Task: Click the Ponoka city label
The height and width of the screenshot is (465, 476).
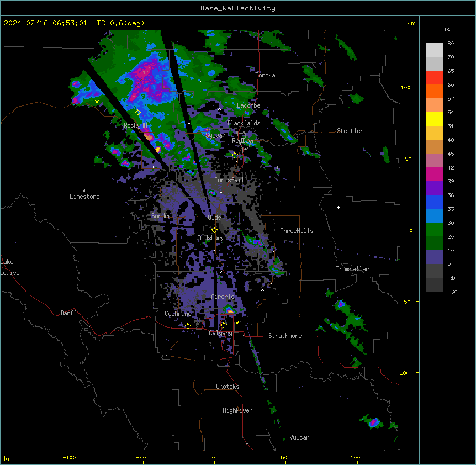Action: click(265, 75)
